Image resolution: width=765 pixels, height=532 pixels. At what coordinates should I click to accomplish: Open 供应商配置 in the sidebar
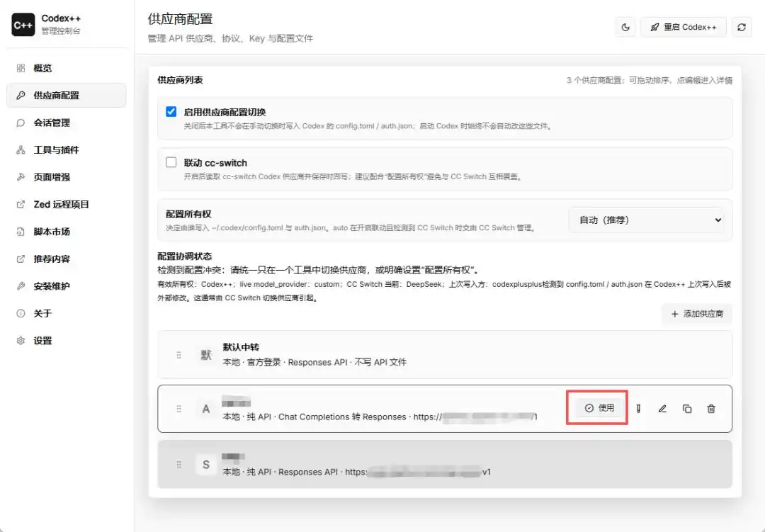click(x=67, y=95)
